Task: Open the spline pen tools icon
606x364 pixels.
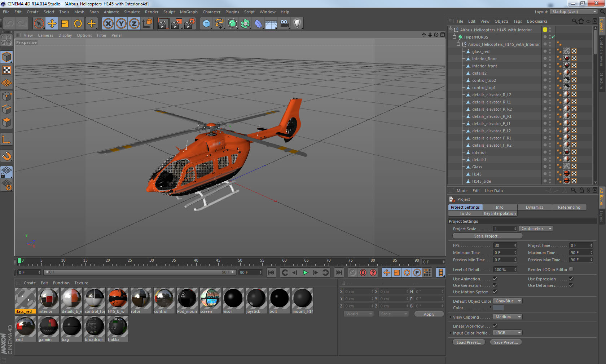Action: (219, 24)
